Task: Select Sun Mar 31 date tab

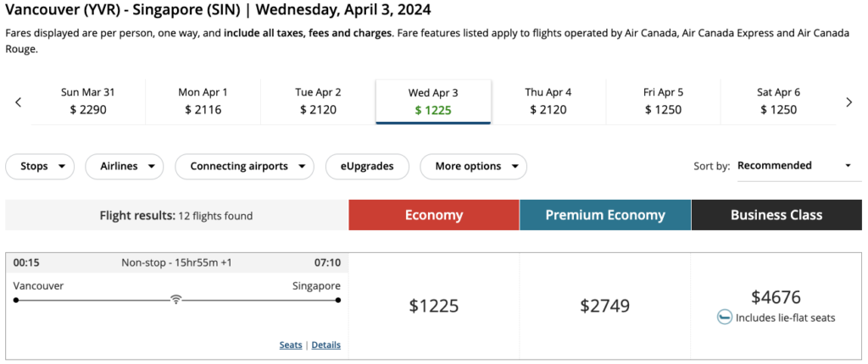Action: (88, 101)
